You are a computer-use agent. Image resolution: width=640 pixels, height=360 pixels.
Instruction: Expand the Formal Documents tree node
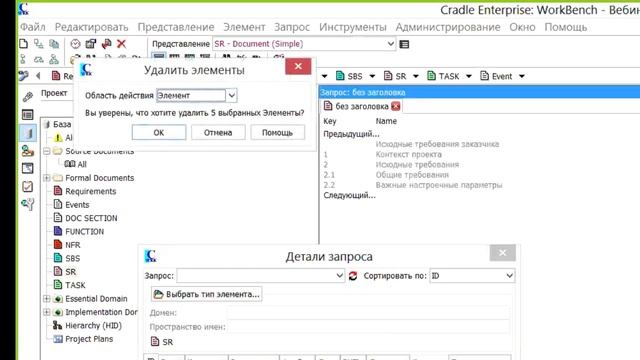tap(47, 178)
